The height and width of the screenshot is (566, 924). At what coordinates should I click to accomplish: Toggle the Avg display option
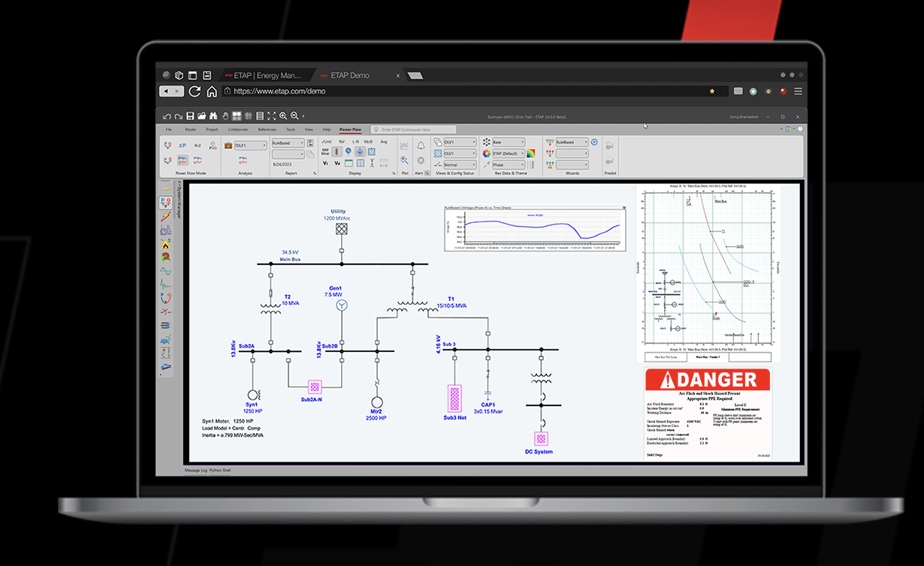click(384, 141)
